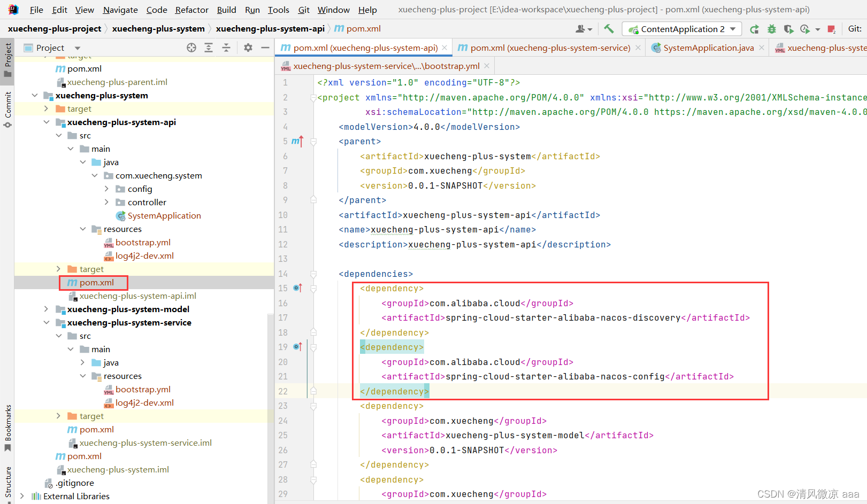Expand all in Project panel
Screen dimensions: 867x504
pos(209,48)
